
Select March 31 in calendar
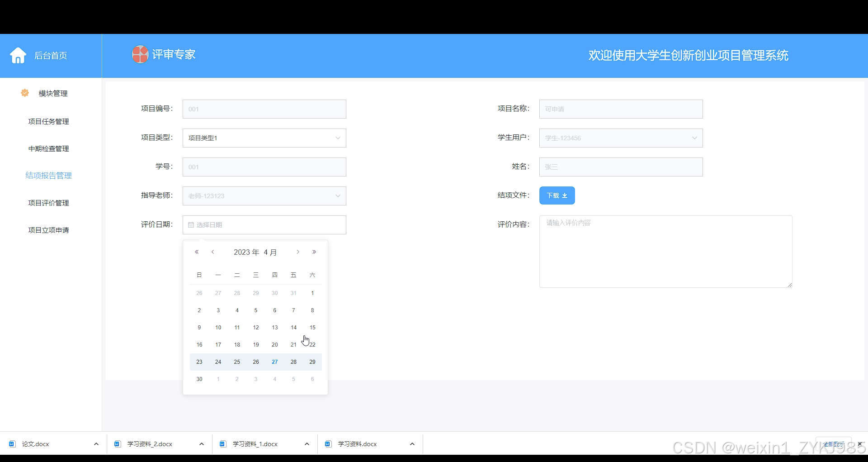coord(293,293)
